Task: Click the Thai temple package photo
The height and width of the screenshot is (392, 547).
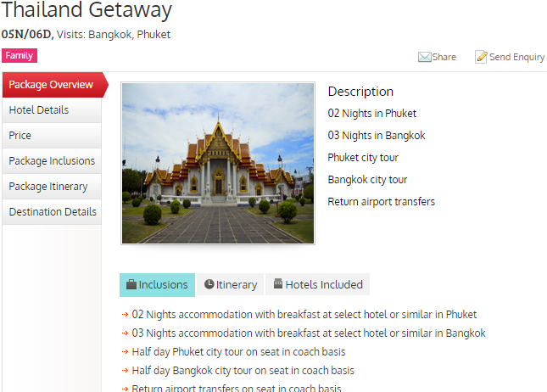Action: tap(218, 163)
